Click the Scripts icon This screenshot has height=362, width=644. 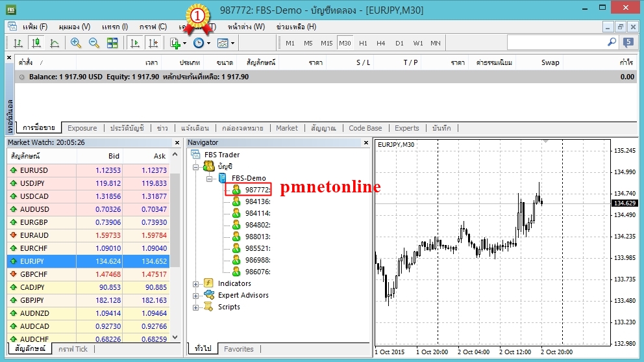(x=208, y=307)
